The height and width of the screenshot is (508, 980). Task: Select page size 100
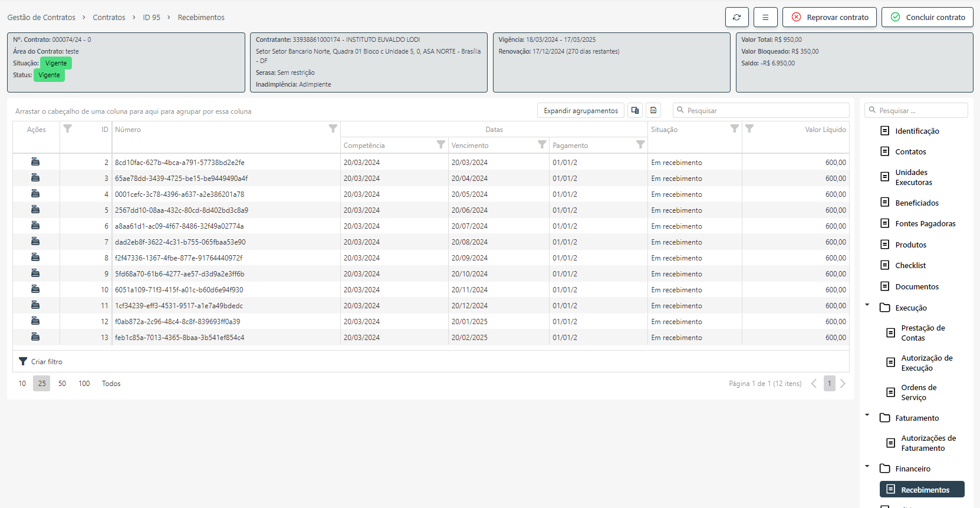84,384
